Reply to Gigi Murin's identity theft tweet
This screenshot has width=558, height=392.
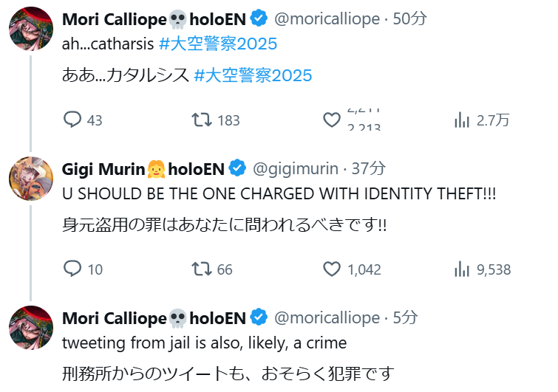72,269
